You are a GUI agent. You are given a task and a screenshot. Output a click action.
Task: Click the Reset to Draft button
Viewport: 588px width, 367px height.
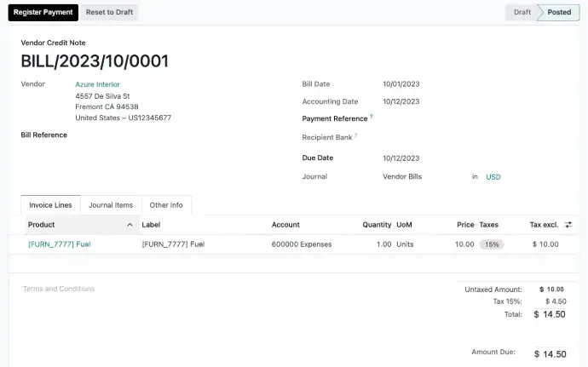pos(109,13)
